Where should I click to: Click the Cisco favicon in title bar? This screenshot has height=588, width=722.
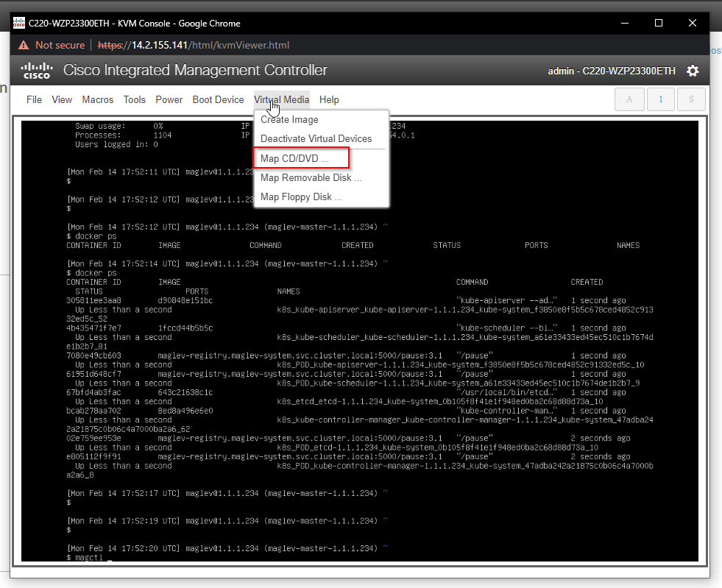point(19,23)
